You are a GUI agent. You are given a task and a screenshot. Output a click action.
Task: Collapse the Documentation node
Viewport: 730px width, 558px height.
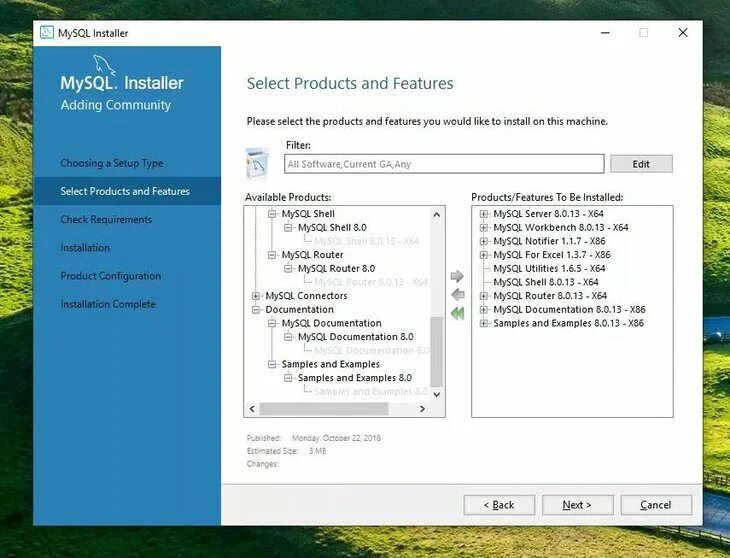pyautogui.click(x=256, y=309)
